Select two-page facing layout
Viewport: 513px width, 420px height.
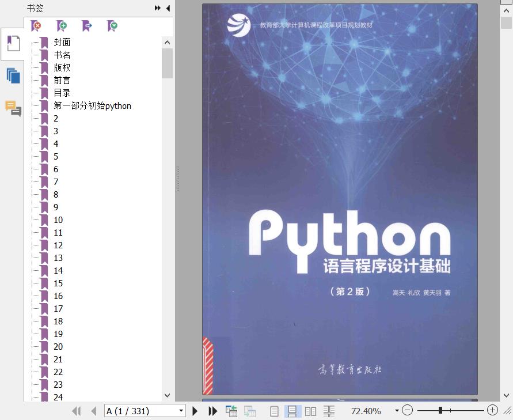(310, 411)
